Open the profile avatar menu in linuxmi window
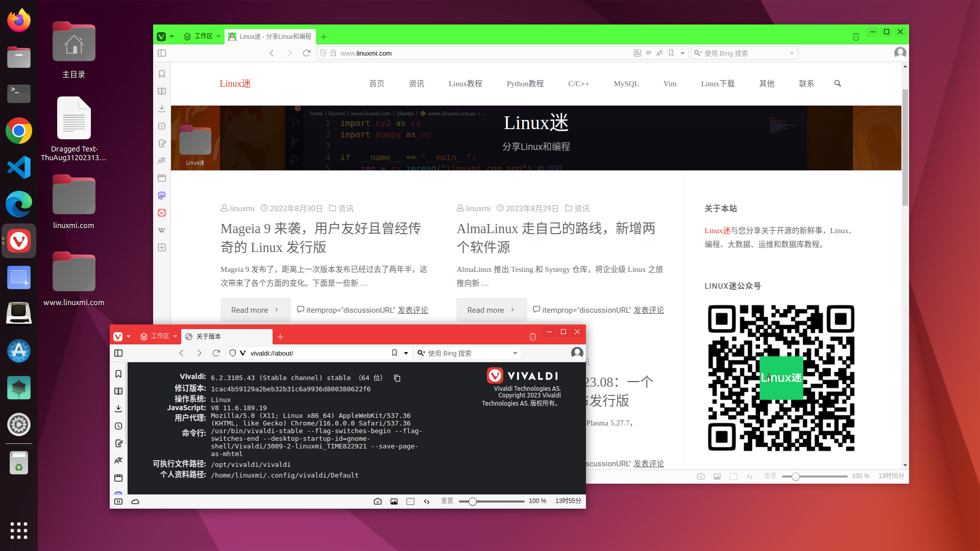The width and height of the screenshot is (980, 551). pos(900,53)
